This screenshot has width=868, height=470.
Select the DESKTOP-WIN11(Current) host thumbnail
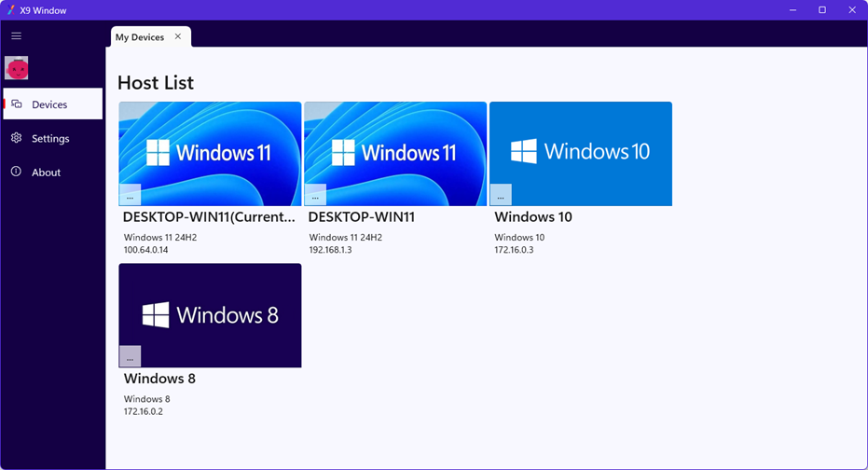(x=210, y=149)
